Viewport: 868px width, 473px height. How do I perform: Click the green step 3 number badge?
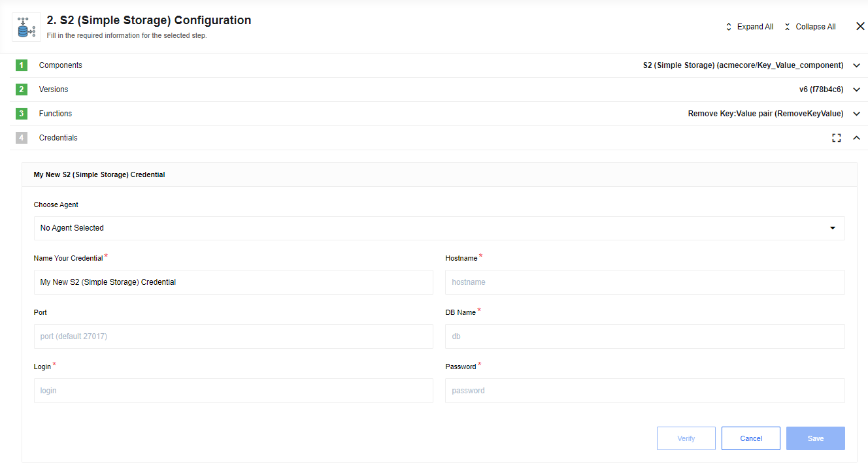point(22,114)
